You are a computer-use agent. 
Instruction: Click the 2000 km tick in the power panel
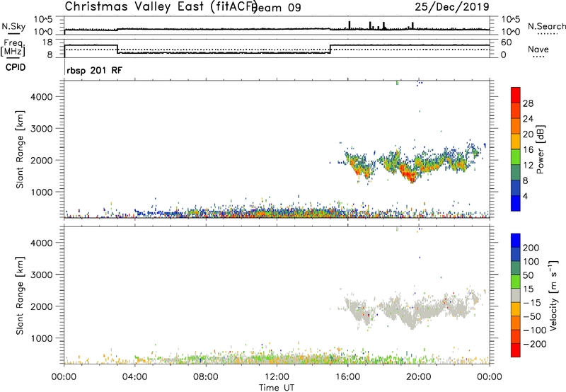click(x=42, y=161)
